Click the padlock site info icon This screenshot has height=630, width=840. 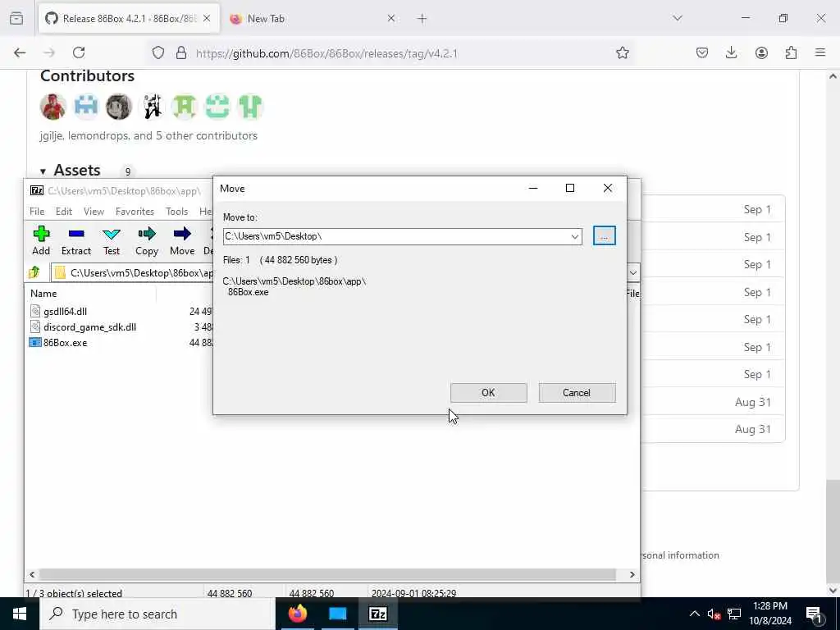[181, 52]
